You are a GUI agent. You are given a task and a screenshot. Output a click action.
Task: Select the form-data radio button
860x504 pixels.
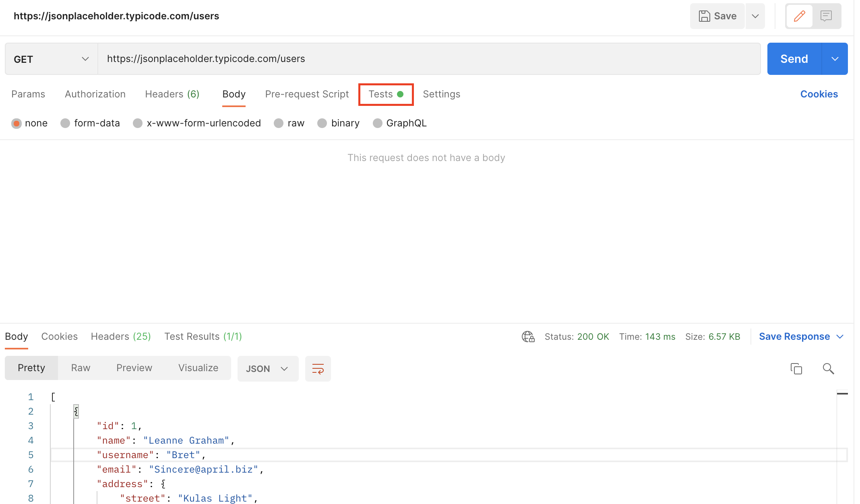point(65,123)
